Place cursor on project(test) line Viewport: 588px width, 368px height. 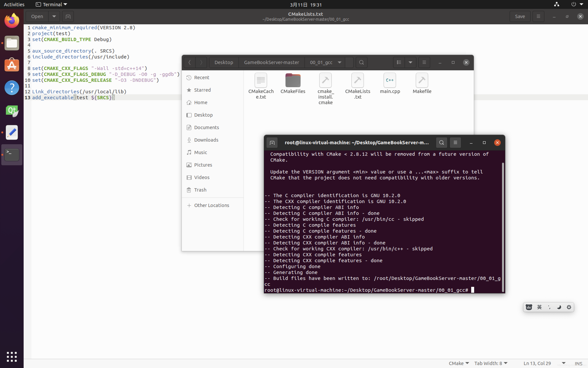(x=51, y=34)
